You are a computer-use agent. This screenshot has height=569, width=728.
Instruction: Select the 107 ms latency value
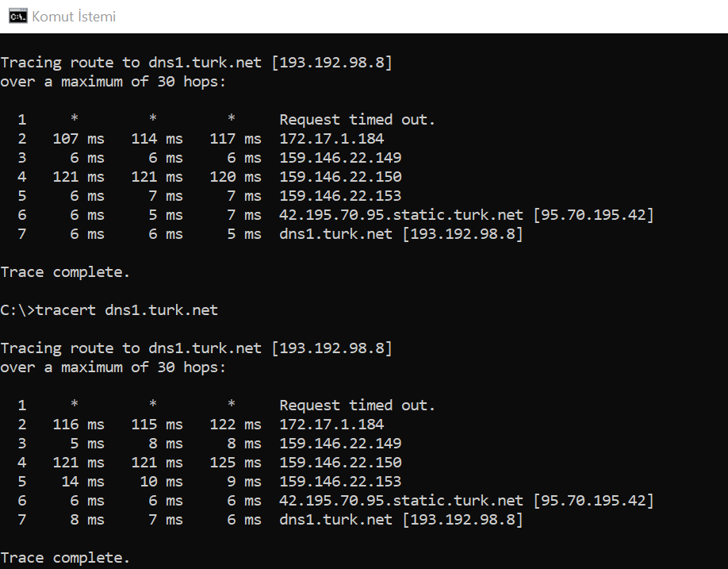click(x=79, y=138)
